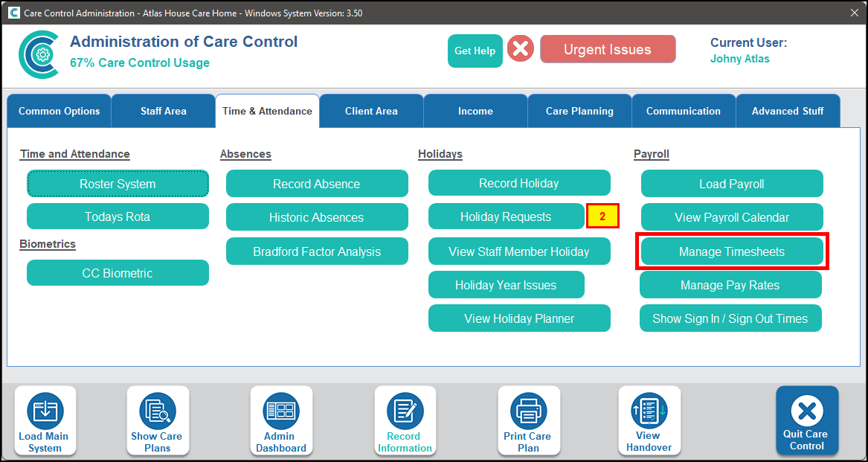This screenshot has height=462, width=868.
Task: Click the yellow holiday requests count badge
Action: click(x=602, y=217)
